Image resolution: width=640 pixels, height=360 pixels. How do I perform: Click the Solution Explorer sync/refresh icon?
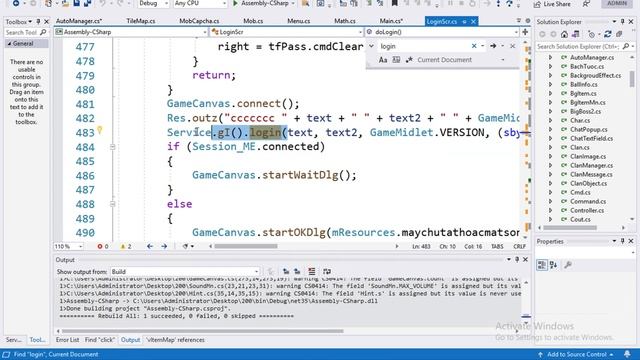(608, 34)
